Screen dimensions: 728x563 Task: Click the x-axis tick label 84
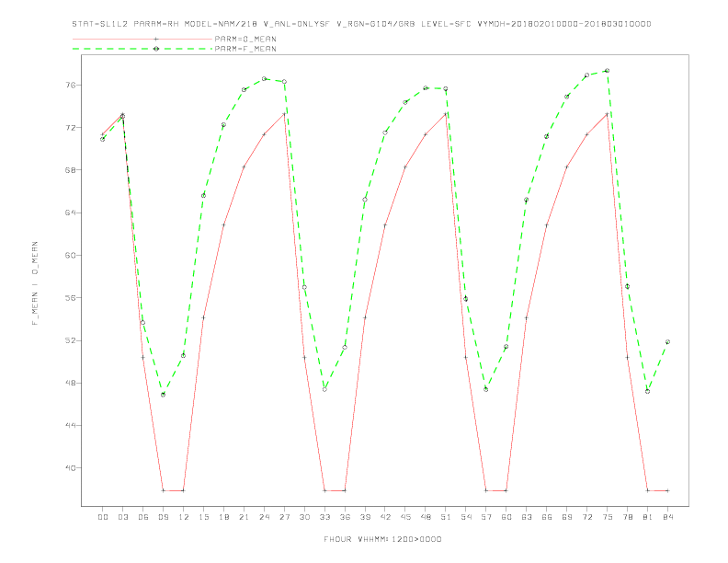click(x=667, y=517)
